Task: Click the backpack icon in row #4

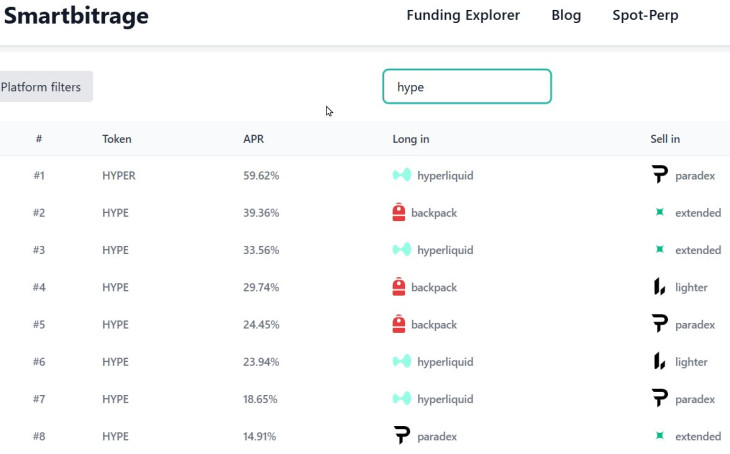Action: pos(399,287)
